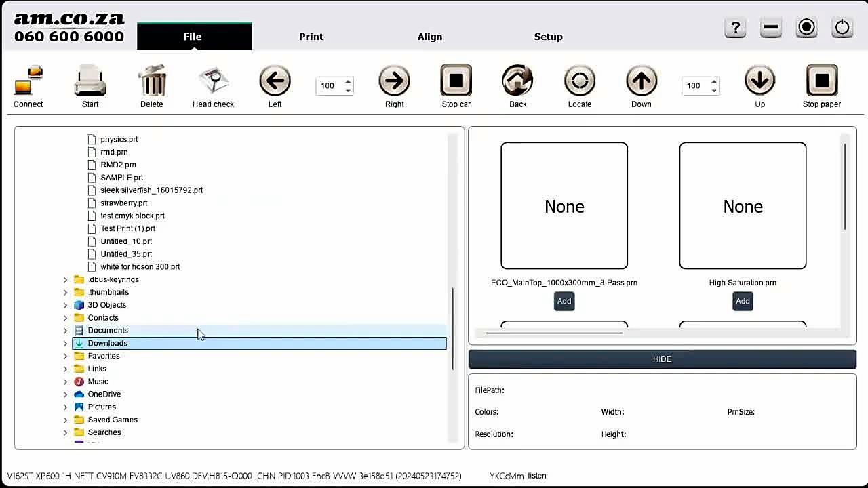Expand the 3D Objects folder
The height and width of the screenshot is (488, 868).
(66, 305)
